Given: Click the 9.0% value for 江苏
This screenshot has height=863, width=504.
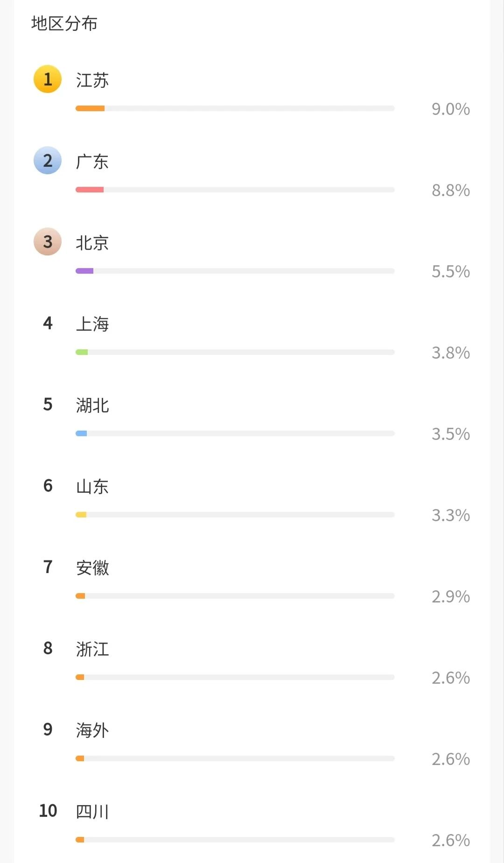Looking at the screenshot, I should coord(450,109).
